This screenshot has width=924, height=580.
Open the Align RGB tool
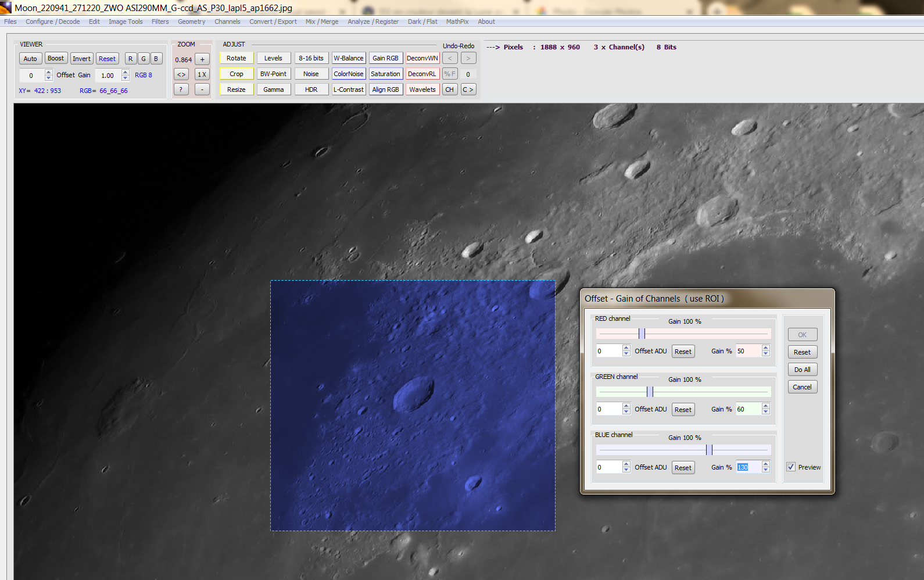tap(386, 89)
